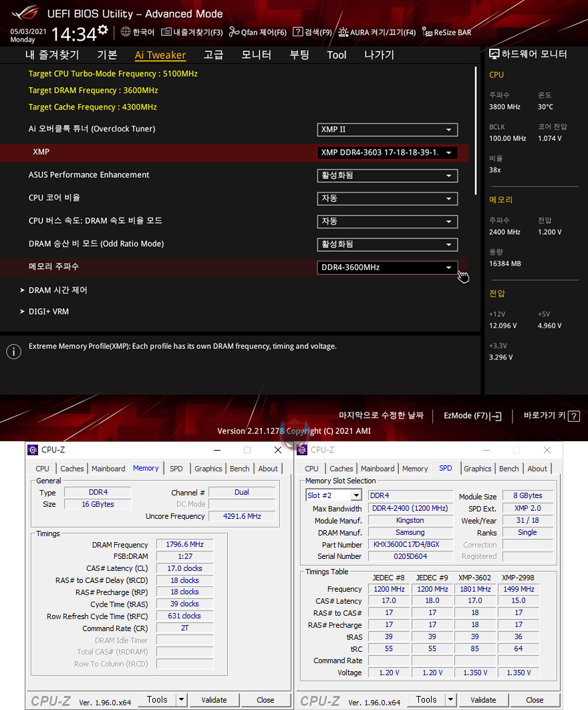Click Uncore Frequency 4291.6 MHz value
The height and width of the screenshot is (710, 588).
(242, 516)
